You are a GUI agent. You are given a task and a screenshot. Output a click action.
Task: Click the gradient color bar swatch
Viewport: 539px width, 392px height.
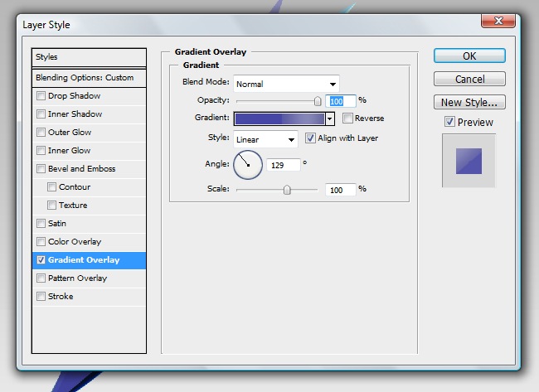[x=279, y=119]
